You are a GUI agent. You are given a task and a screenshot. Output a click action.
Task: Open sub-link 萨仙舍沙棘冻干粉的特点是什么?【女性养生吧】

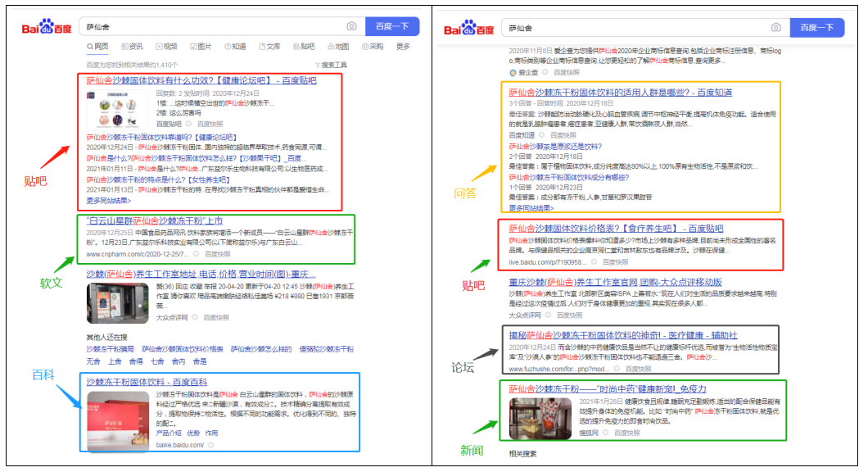(158, 179)
